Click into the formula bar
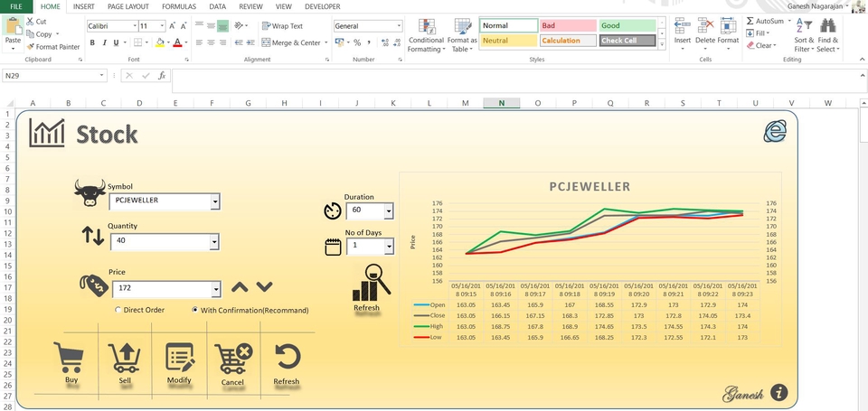Screen dimensions: 868x411 click(514, 80)
